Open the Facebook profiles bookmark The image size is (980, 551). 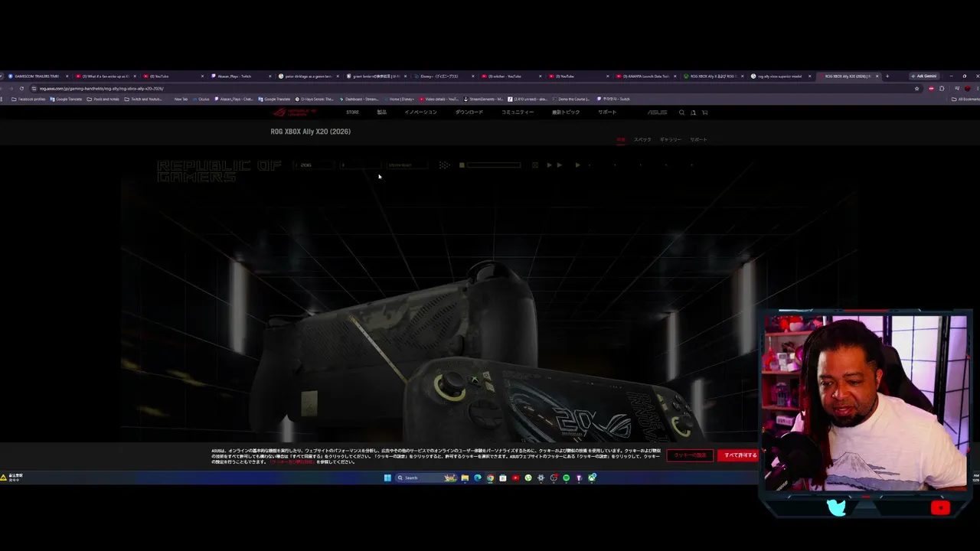click(29, 99)
